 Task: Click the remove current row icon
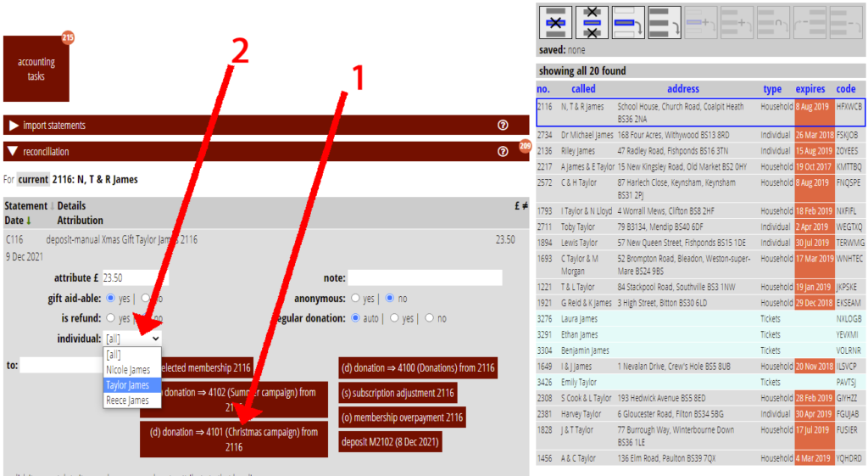(x=555, y=23)
